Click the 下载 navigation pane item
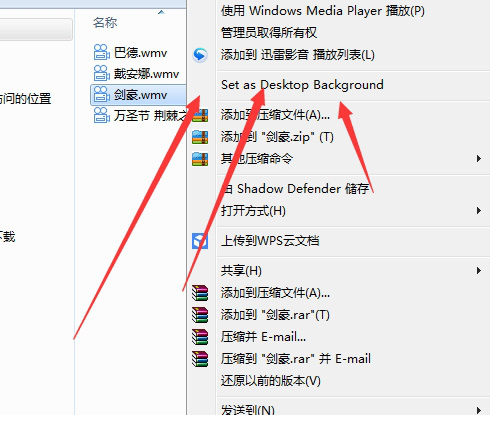This screenshot has height=431, width=490. (x=8, y=237)
